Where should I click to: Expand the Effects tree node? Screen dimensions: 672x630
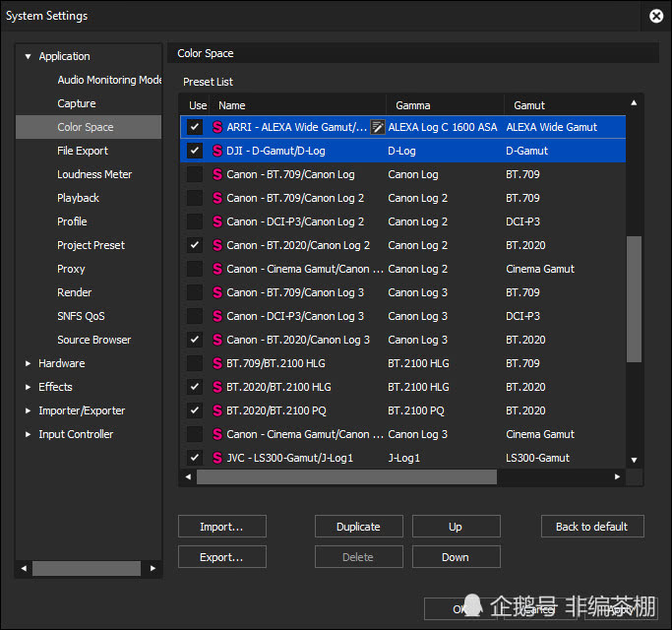point(29,387)
